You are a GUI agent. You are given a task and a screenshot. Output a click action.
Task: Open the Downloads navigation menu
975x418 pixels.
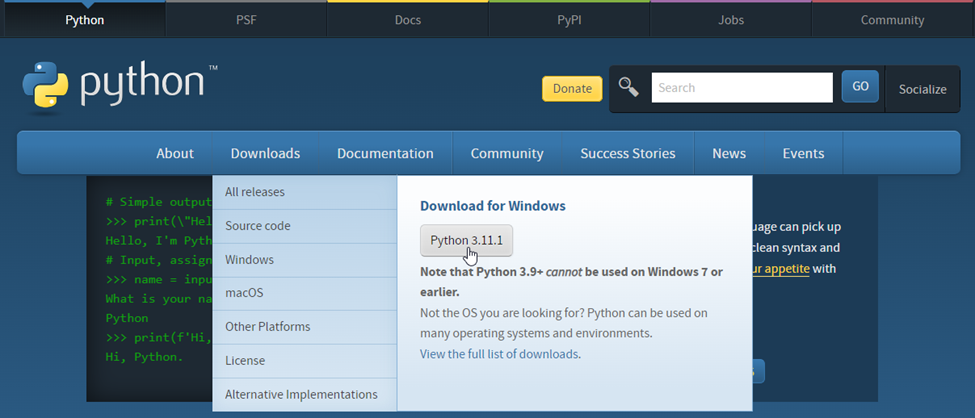point(265,153)
